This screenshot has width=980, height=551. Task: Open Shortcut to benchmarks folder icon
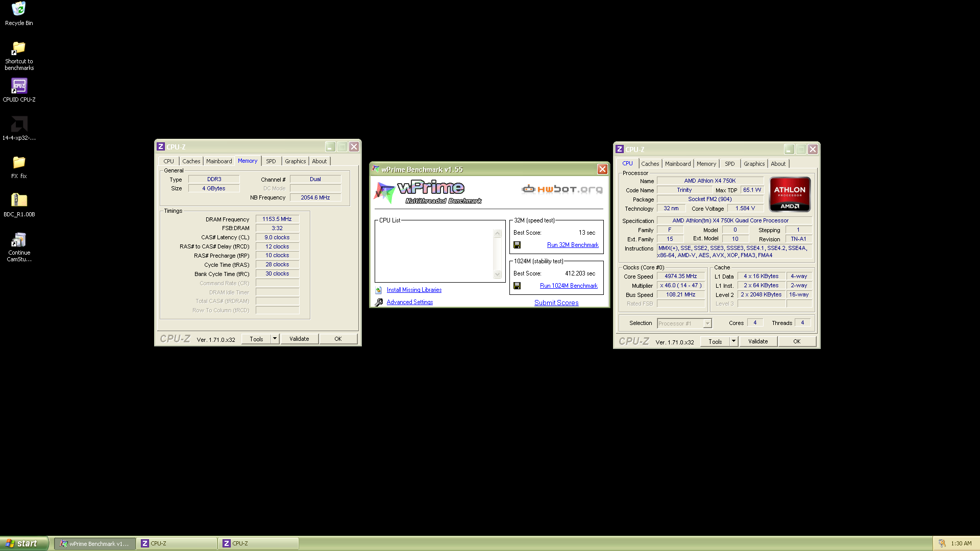click(x=19, y=48)
